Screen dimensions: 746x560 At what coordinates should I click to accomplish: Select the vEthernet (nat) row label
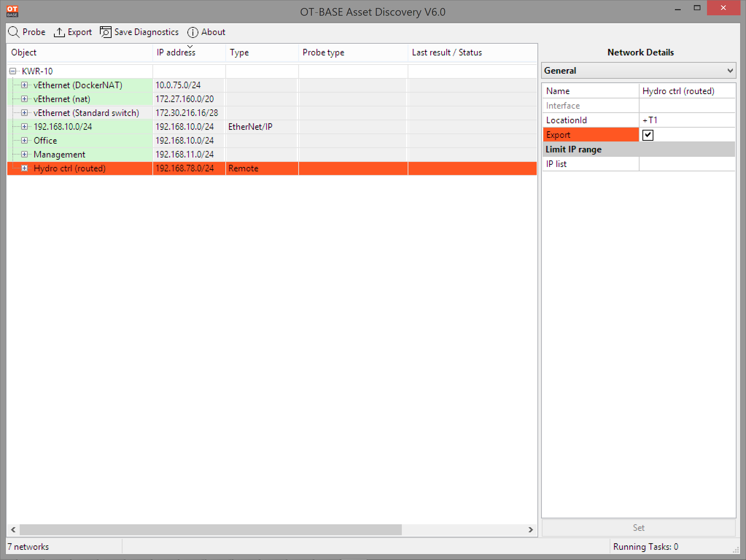pyautogui.click(x=62, y=99)
